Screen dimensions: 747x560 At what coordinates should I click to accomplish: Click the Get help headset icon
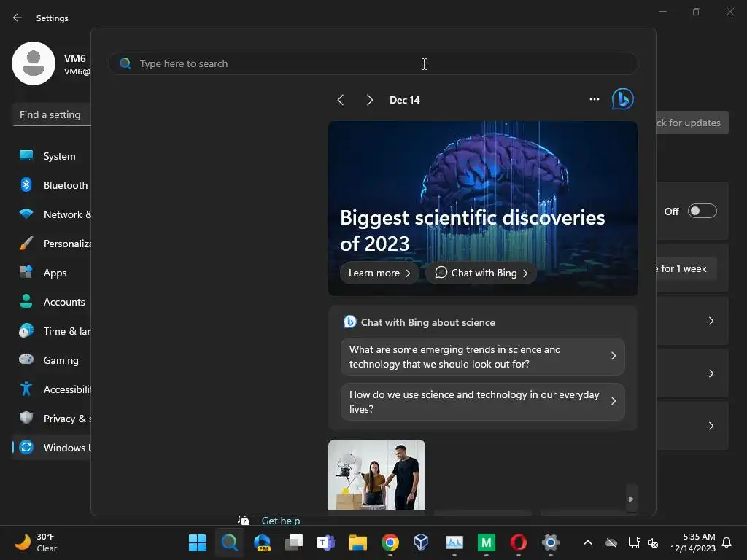tap(244, 521)
